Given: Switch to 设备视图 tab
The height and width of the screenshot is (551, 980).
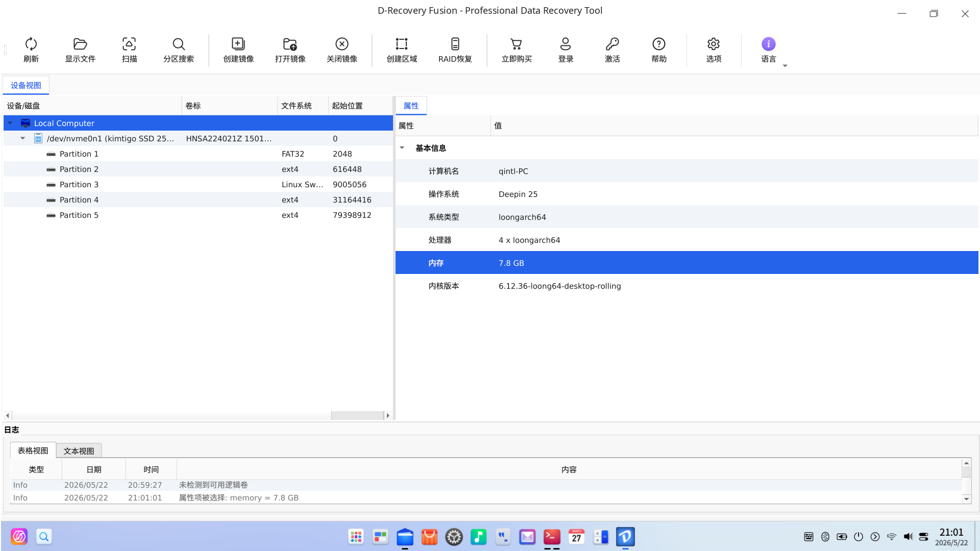Looking at the screenshot, I should (26, 85).
